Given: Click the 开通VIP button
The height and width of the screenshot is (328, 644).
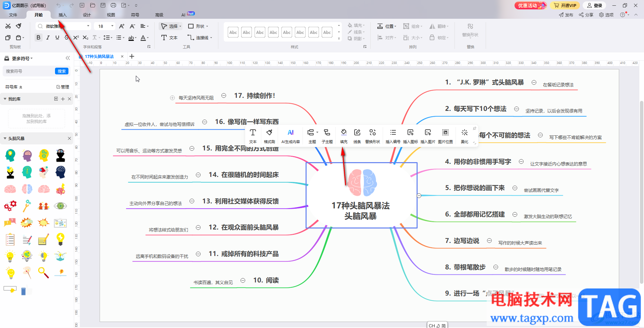Looking at the screenshot, I should pos(565,5).
